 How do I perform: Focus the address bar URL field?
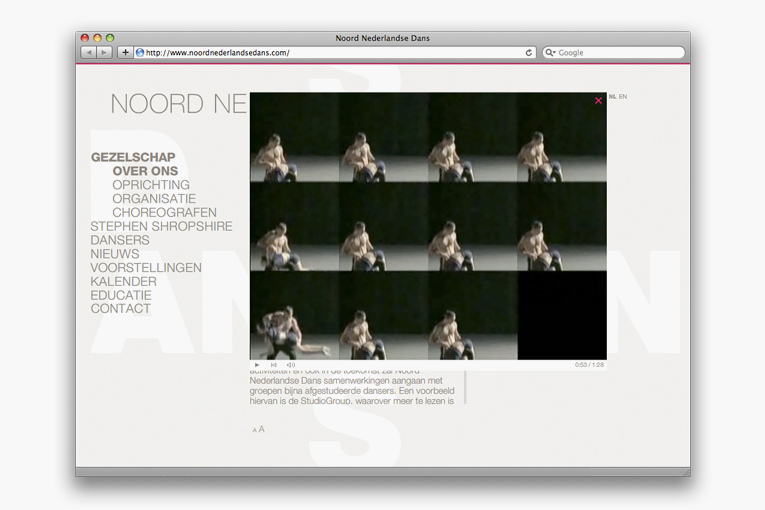(334, 52)
